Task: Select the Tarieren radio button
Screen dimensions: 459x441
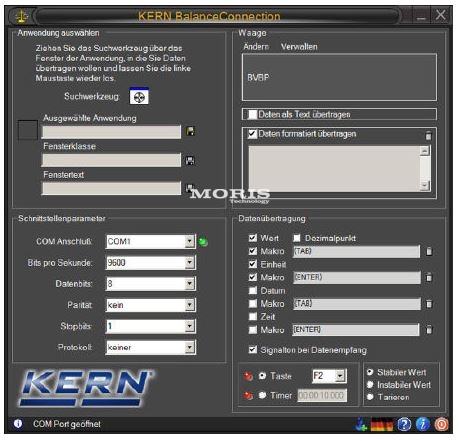Action: point(370,397)
